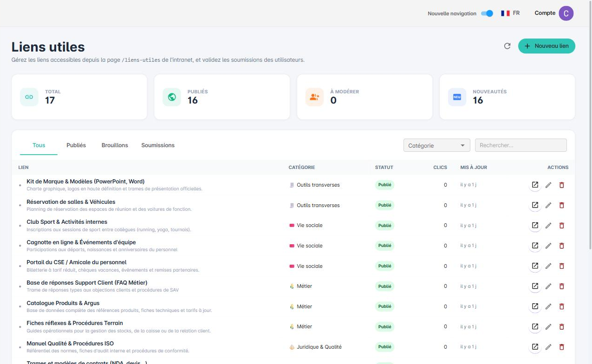This screenshot has width=592, height=364.
Task: Click the Catalogue Produits & Argus title
Action: (63, 303)
